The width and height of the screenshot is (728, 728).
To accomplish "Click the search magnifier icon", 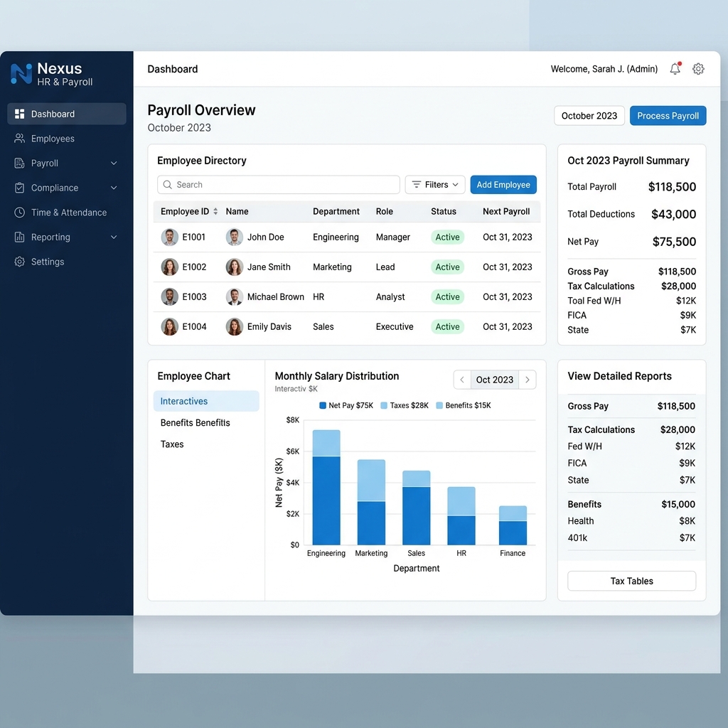I will (168, 184).
